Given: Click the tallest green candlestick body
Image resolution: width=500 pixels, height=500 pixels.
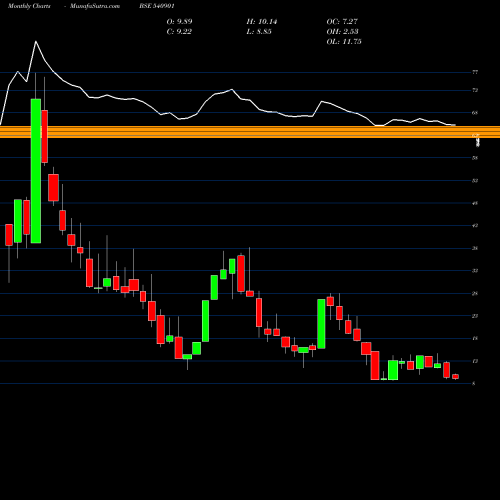Looking at the screenshot, I should [36, 171].
